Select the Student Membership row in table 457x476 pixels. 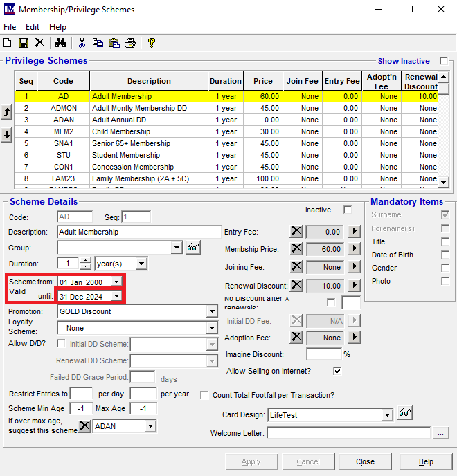(x=126, y=155)
